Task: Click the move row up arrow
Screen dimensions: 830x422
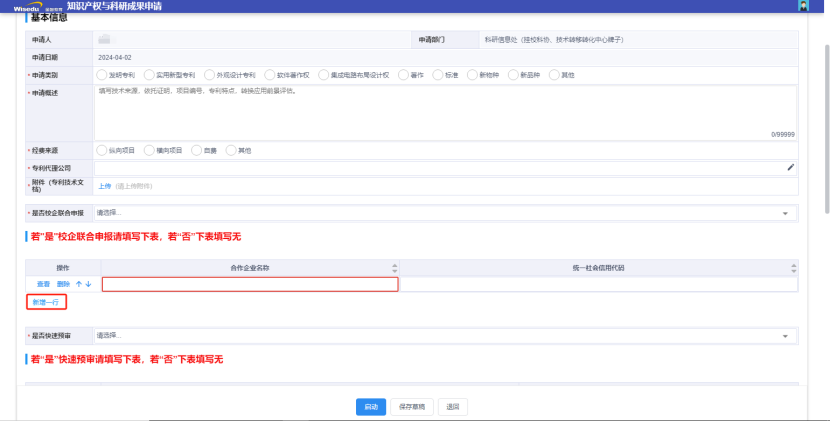Action: [x=79, y=284]
